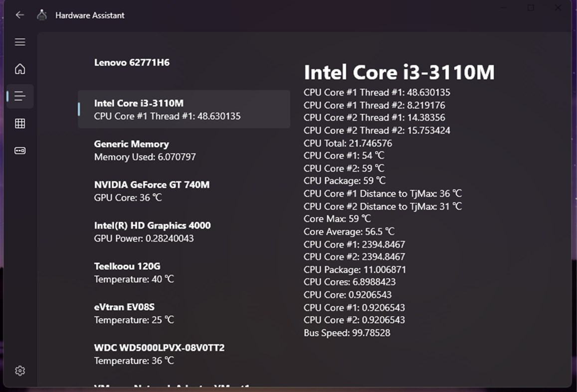Select the list view sidebar icon
The image size is (577, 392).
20,96
